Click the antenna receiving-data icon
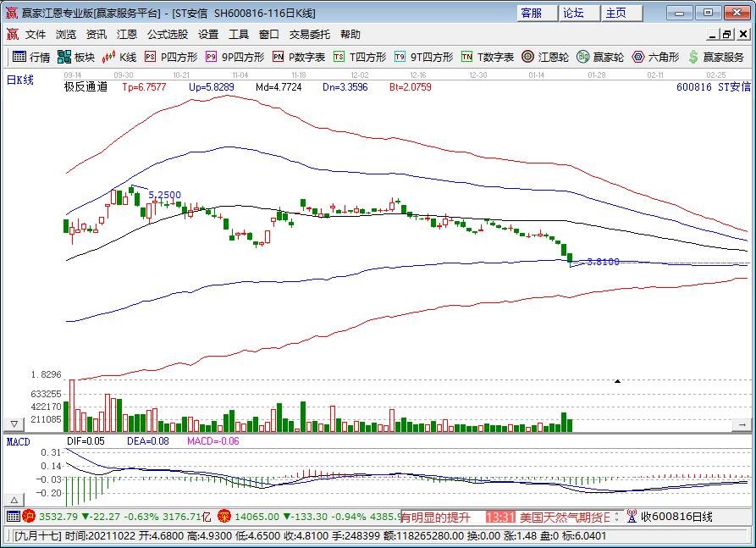Screen dimensions: 756x548 (x=632, y=517)
